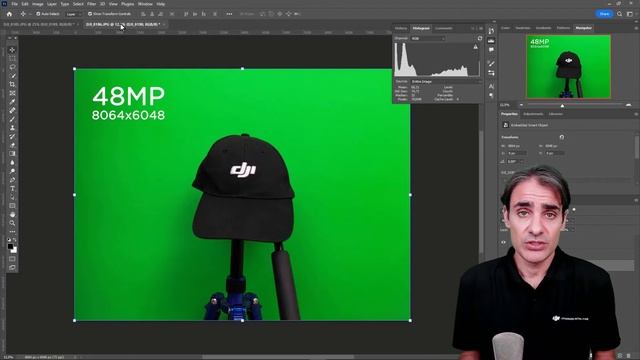Viewport: 640px width, 360px height.
Task: Open the search magnifier icon top right
Action: [620, 14]
